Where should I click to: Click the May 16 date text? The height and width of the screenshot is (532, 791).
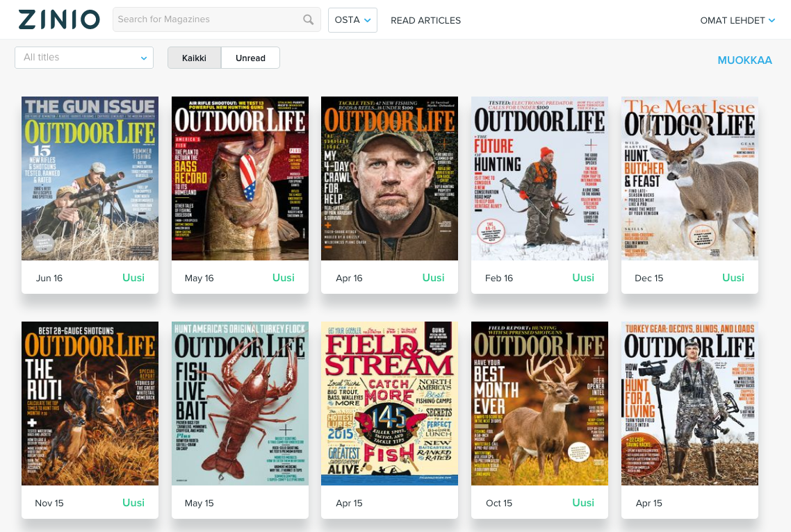199,279
